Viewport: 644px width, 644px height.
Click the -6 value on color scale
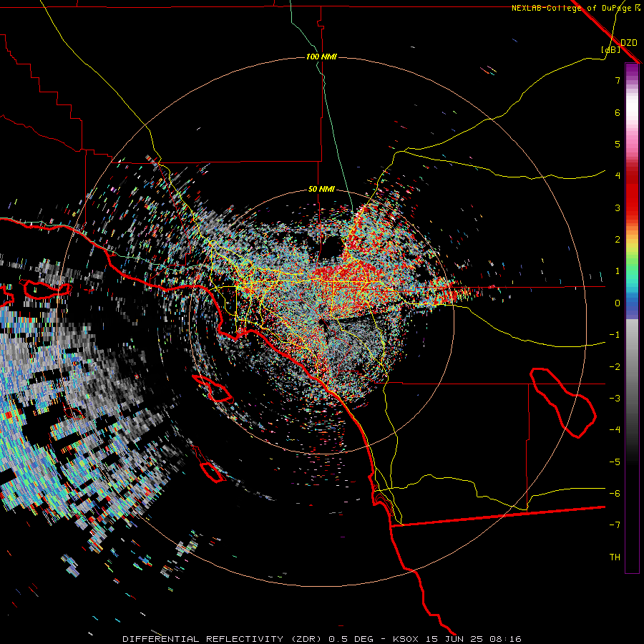coord(615,494)
